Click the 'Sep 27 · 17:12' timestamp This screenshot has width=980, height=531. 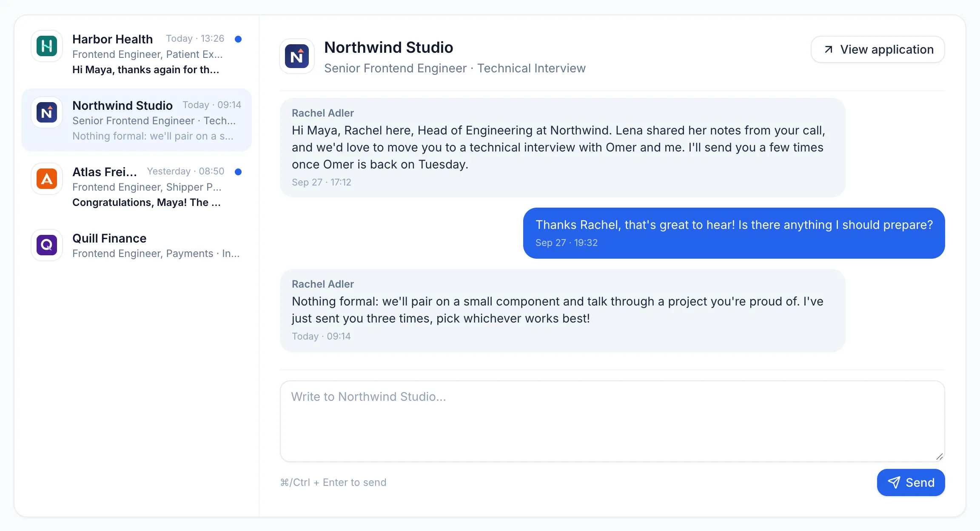(x=322, y=182)
